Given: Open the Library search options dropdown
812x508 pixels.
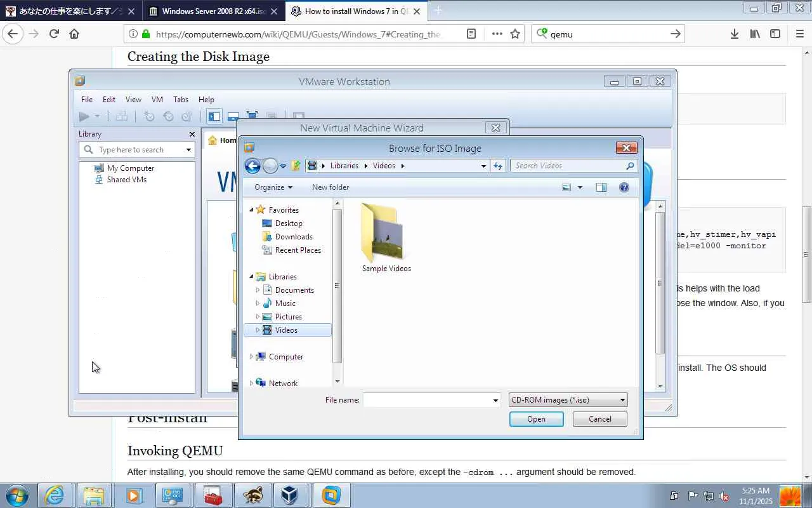Looking at the screenshot, I should coord(188,150).
